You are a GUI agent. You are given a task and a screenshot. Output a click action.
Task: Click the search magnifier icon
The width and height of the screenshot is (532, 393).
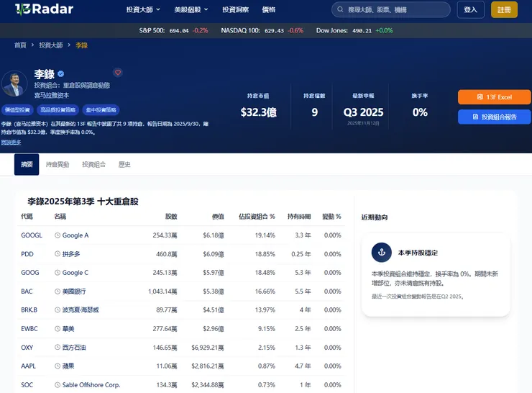click(340, 9)
